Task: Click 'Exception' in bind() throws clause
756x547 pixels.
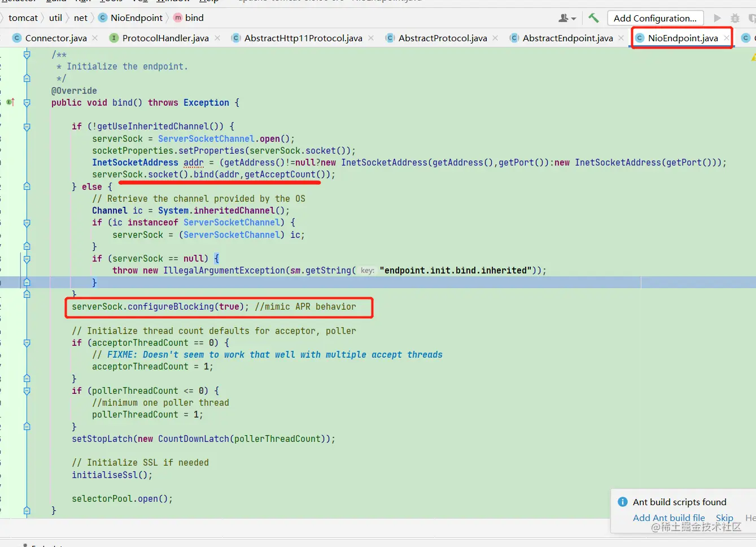Action: pyautogui.click(x=206, y=103)
